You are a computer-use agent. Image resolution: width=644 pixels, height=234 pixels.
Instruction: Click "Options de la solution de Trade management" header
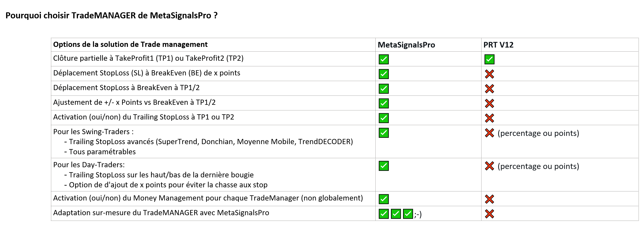[130, 45]
